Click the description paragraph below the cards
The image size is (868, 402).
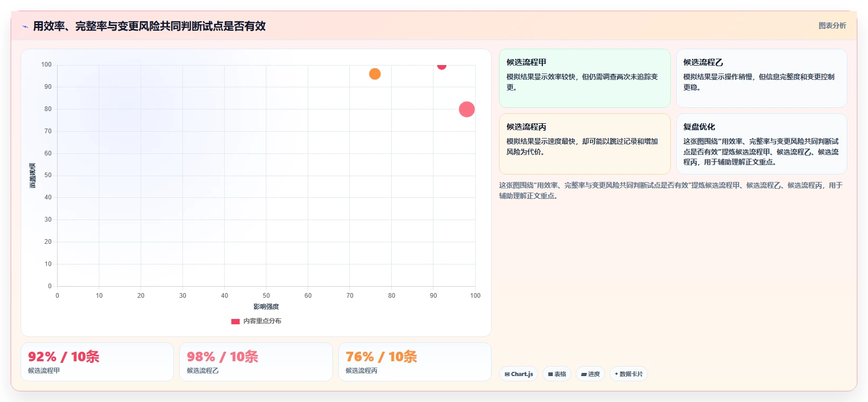tap(671, 190)
